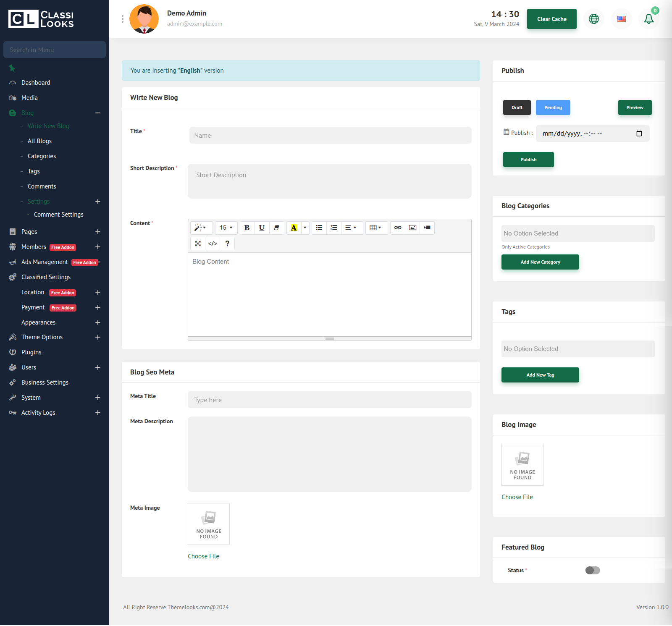
Task: Expand the Pages sidebar menu
Action: 98,232
